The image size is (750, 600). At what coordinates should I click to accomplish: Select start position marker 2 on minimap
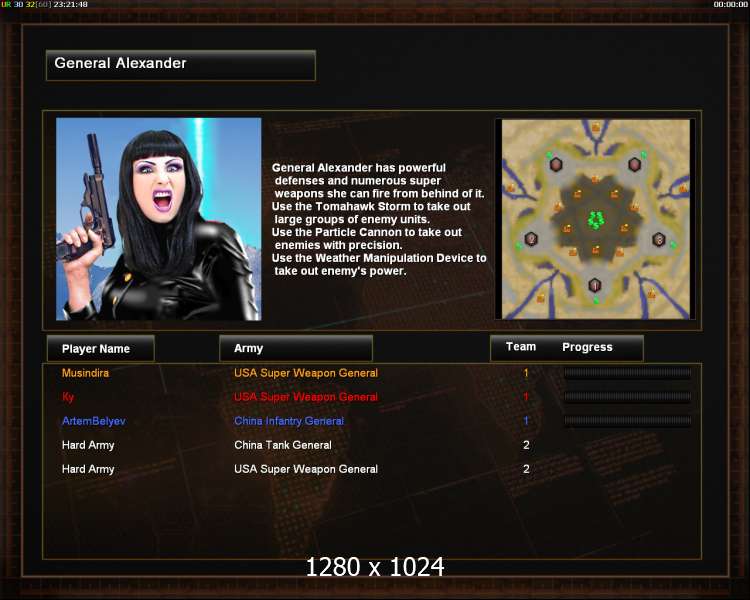[531, 238]
